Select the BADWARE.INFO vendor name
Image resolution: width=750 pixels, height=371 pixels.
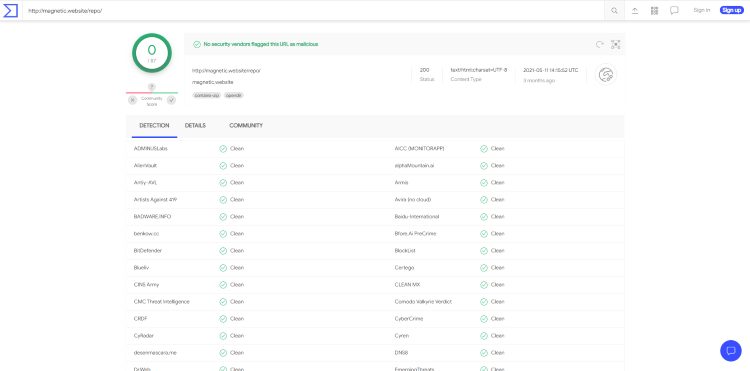(152, 217)
